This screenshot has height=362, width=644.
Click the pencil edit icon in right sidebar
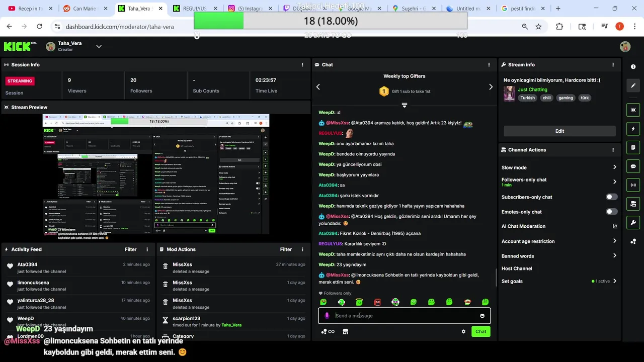coord(633,85)
